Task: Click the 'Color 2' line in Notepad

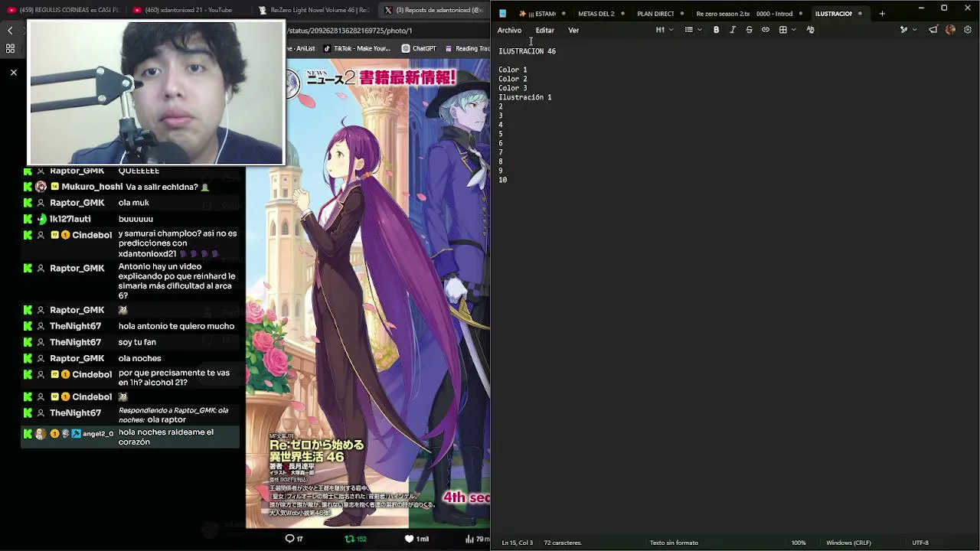Action: (513, 79)
